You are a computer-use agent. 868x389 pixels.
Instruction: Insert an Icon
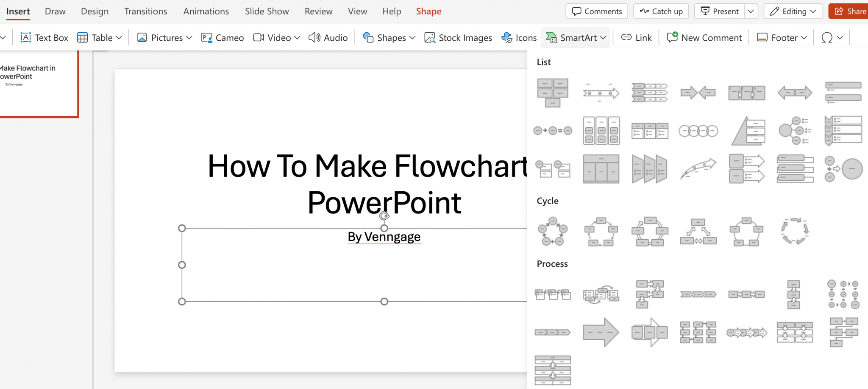[x=518, y=37]
